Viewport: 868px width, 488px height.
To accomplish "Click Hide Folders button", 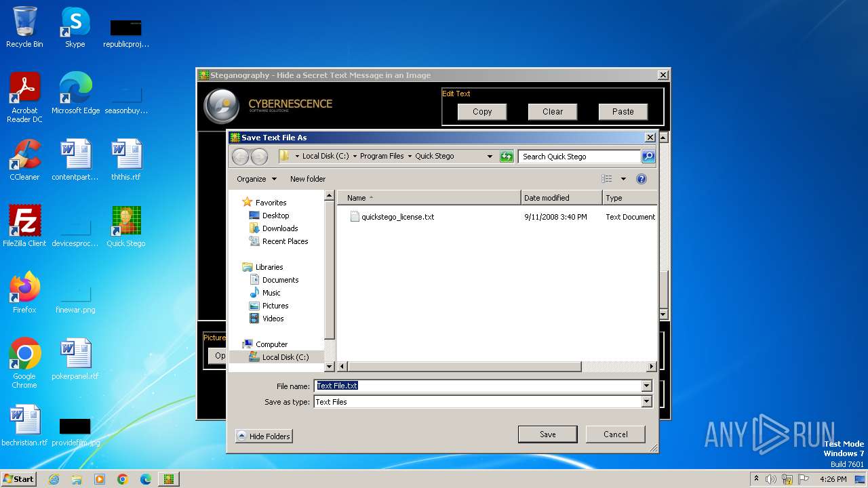I will coord(264,436).
